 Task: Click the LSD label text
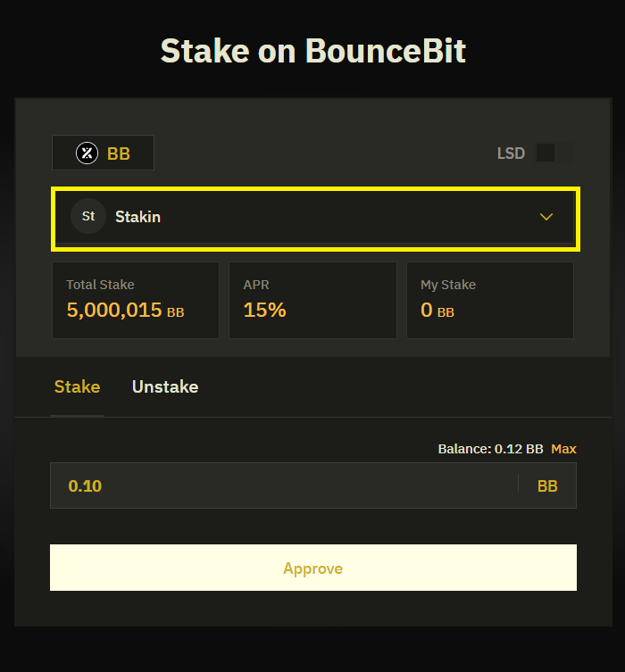click(x=511, y=153)
